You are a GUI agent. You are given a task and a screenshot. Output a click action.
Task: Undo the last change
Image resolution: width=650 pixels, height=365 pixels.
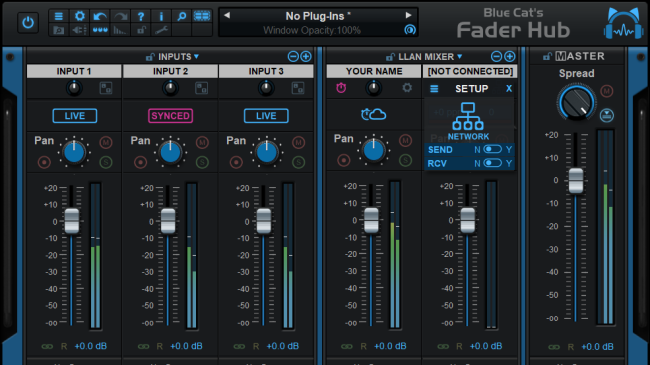[x=100, y=16]
